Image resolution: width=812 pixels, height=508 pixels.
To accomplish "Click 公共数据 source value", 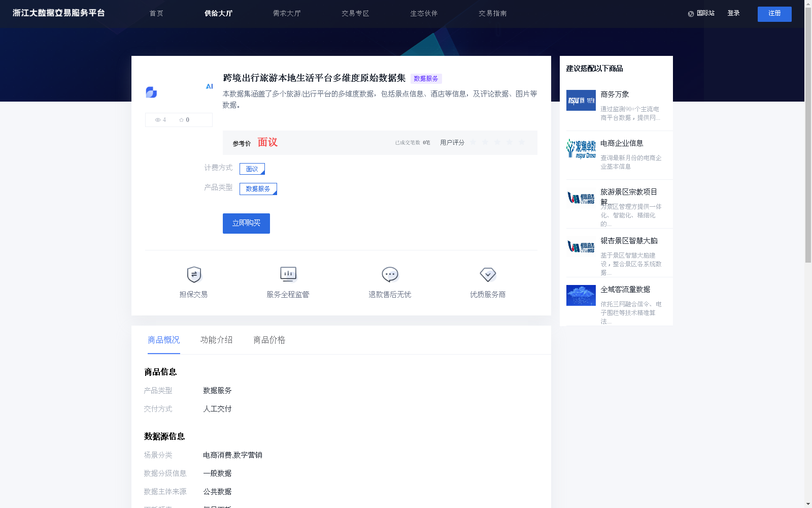I will 217,492.
